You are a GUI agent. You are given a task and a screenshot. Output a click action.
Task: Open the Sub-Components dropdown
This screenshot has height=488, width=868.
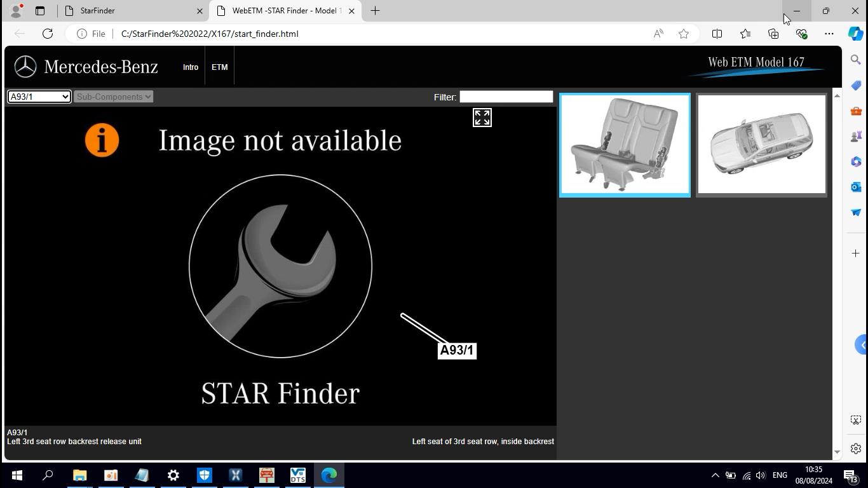click(113, 97)
